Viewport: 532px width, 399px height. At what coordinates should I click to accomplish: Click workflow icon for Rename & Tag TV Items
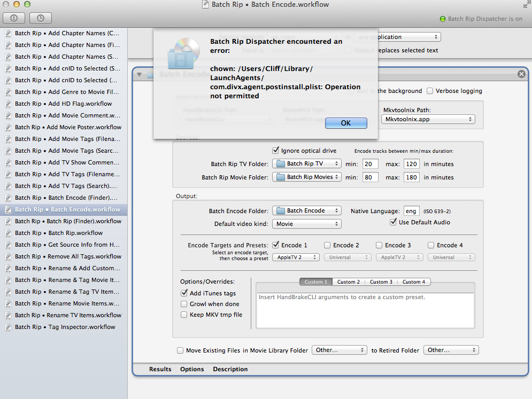pyautogui.click(x=8, y=292)
